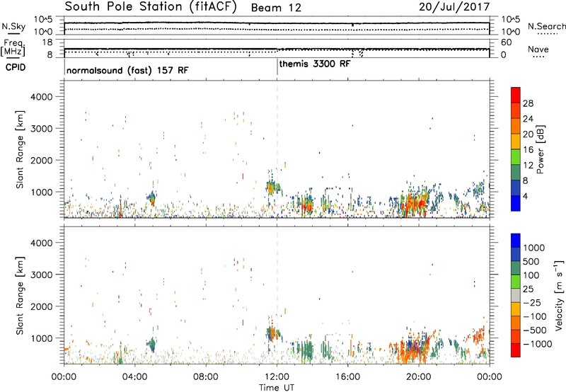This screenshot has width=566, height=392.
Task: Click the 'South Pole Station (fitACF)' title
Action: click(151, 7)
